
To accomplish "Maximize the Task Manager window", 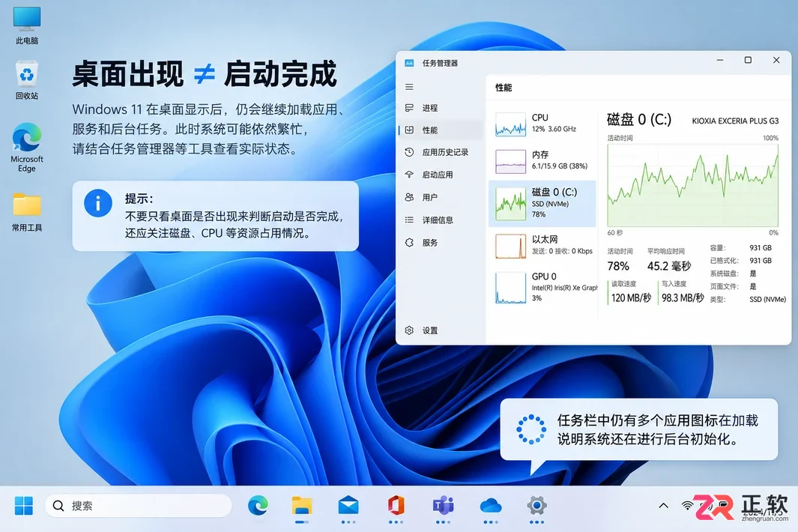I will [748, 60].
